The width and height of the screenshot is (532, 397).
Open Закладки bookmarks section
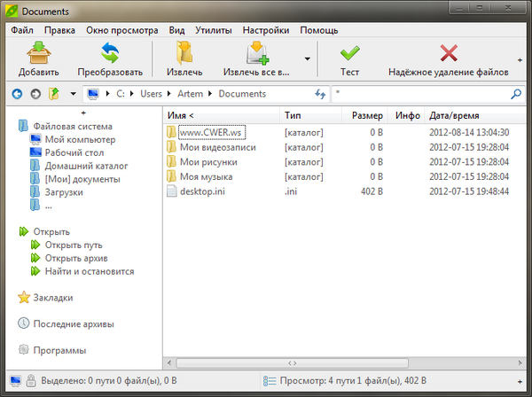point(53,298)
